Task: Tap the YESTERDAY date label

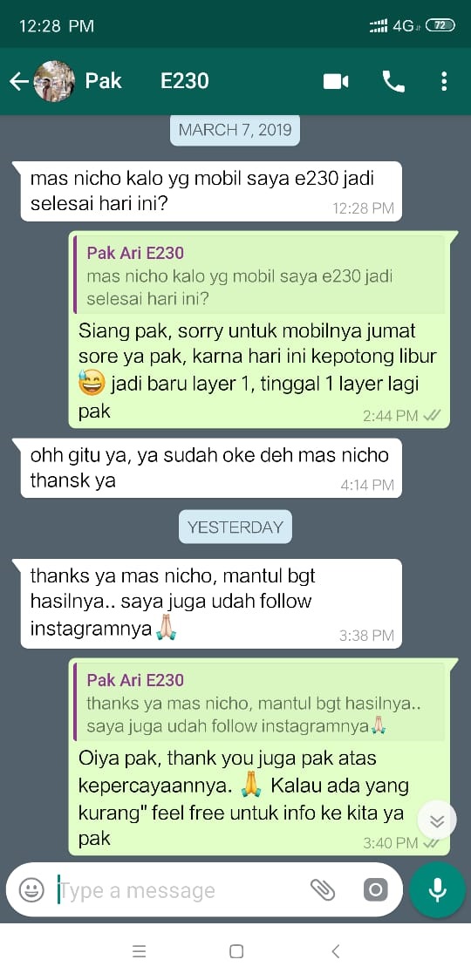Action: [x=235, y=527]
